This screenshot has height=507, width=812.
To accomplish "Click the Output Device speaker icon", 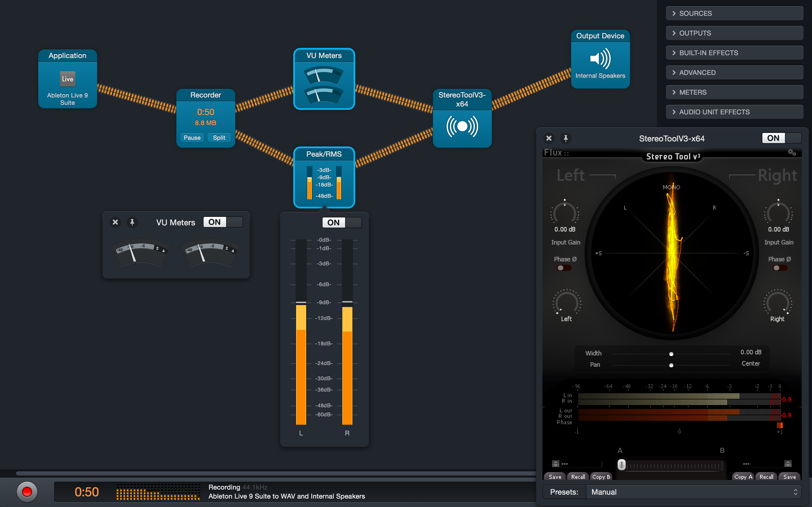I will tap(600, 59).
